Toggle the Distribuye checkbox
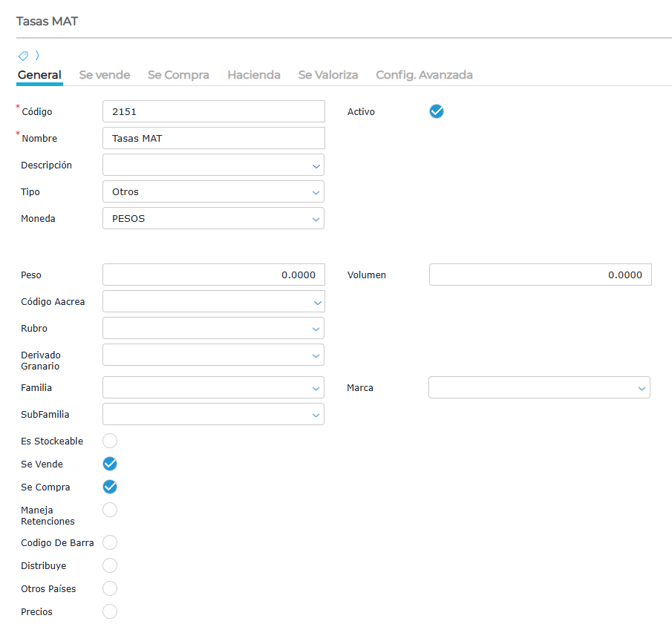Viewport: 672px width, 624px height. [110, 565]
